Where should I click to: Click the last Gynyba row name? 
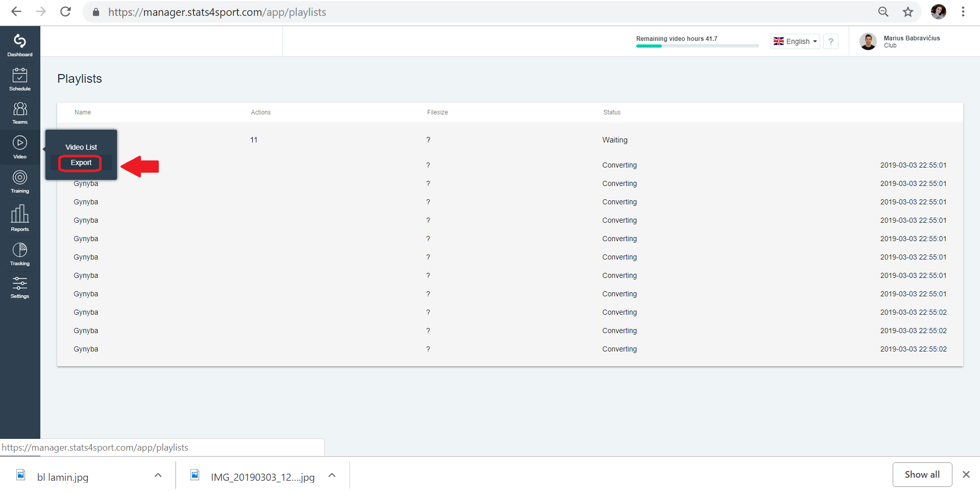[86, 349]
